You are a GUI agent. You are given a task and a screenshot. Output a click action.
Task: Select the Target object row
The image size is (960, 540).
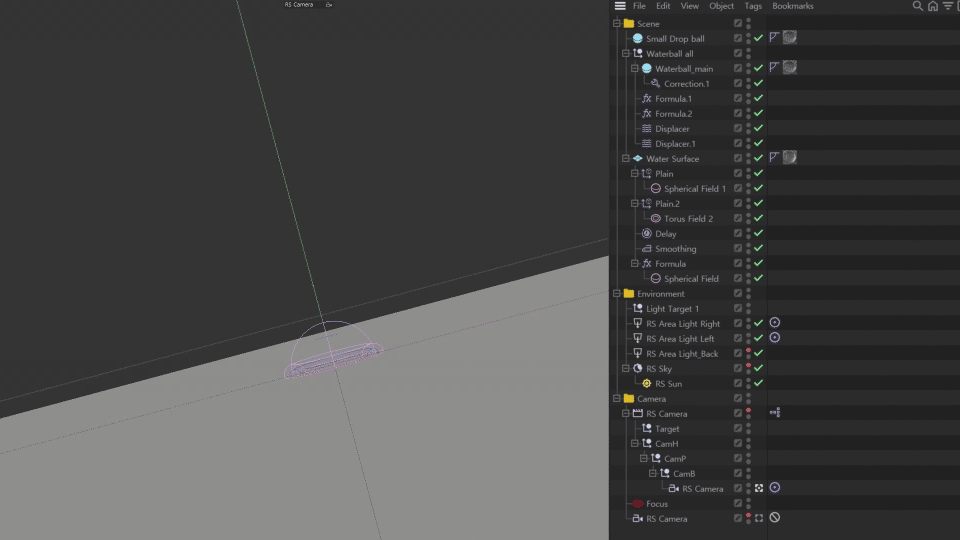click(667, 429)
